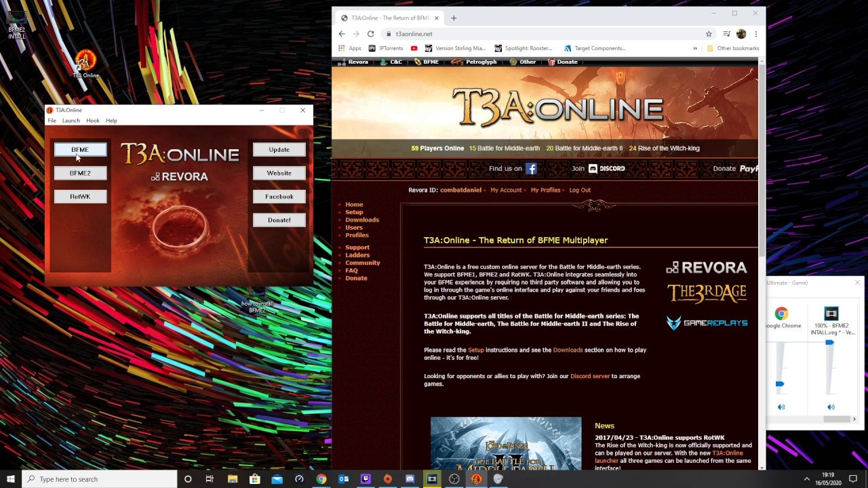
Task: Open the T3A Online desktop shortcut icon
Action: coord(85,64)
